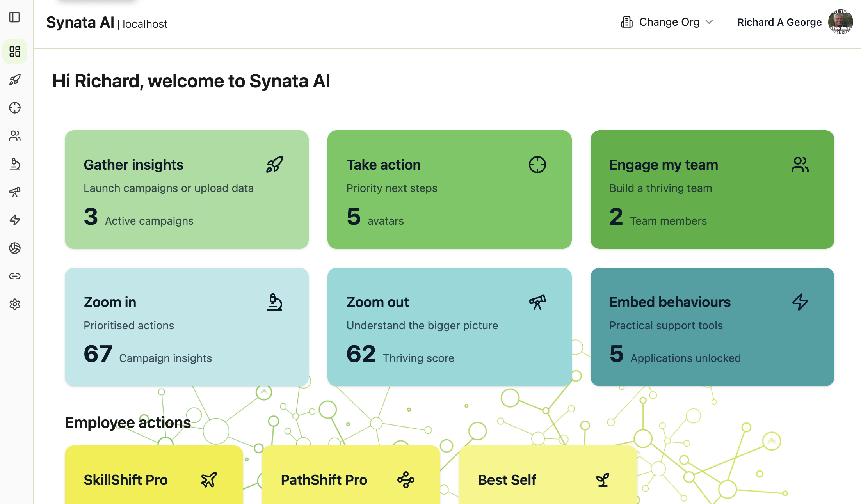This screenshot has width=861, height=504.
Task: Click the Change Org chevron arrow
Action: point(710,22)
